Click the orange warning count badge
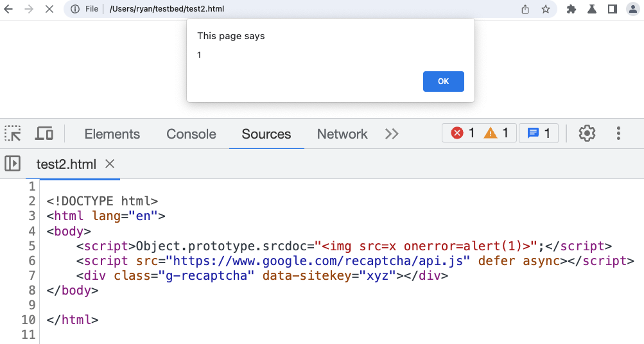The image size is (644, 344). pos(496,133)
